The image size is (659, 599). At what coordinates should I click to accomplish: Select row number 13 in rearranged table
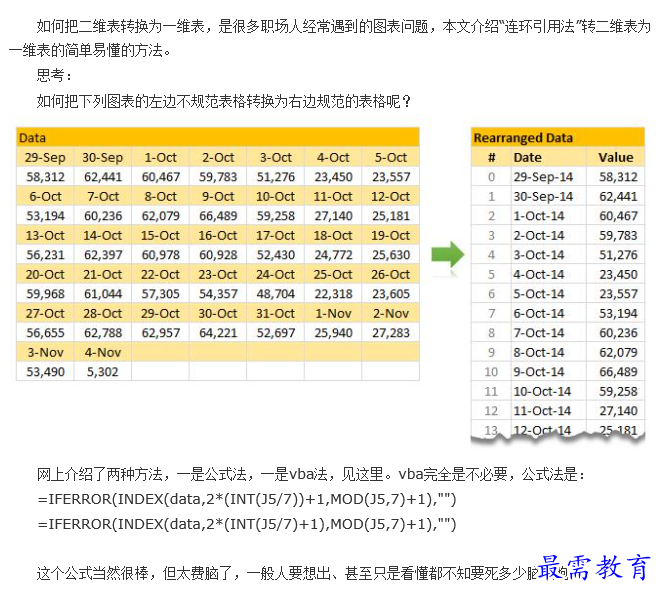[x=491, y=430]
